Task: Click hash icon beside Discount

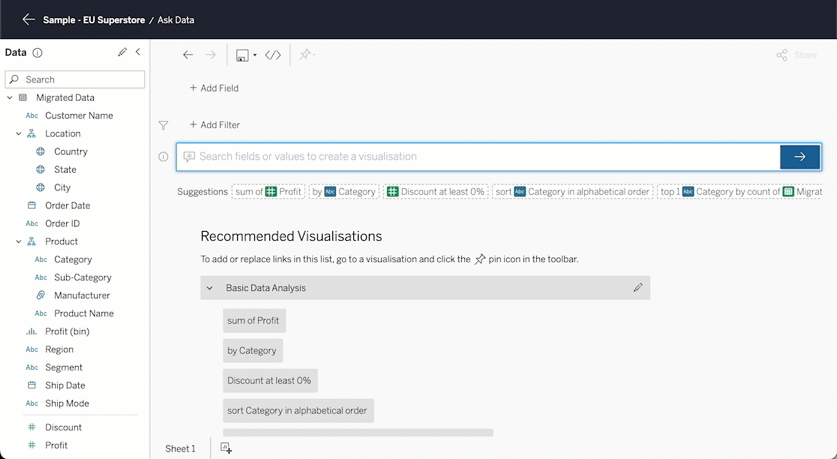Action: 32,427
